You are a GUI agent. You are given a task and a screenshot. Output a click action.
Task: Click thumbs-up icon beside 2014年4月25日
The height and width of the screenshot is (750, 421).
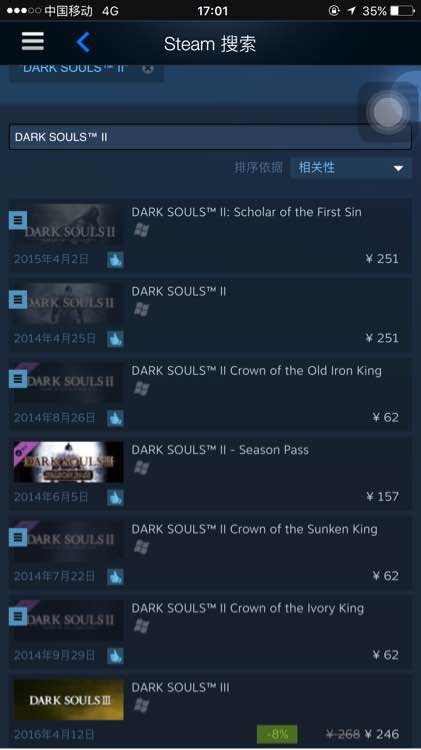pyautogui.click(x=115, y=339)
